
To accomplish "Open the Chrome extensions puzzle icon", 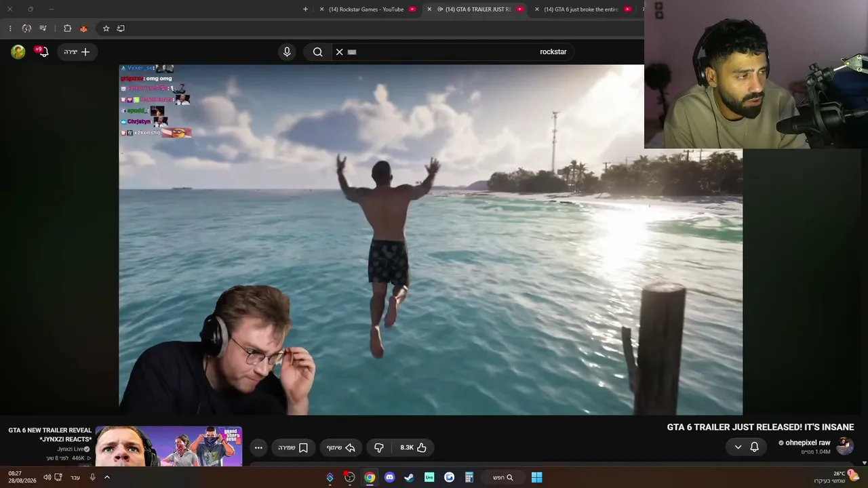I will pos(67,28).
